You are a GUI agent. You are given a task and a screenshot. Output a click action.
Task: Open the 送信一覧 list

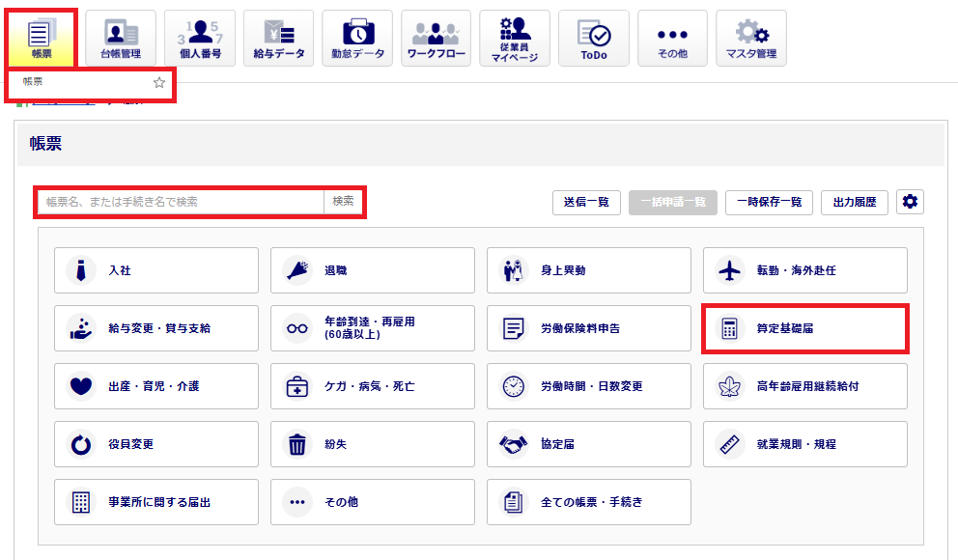[586, 202]
